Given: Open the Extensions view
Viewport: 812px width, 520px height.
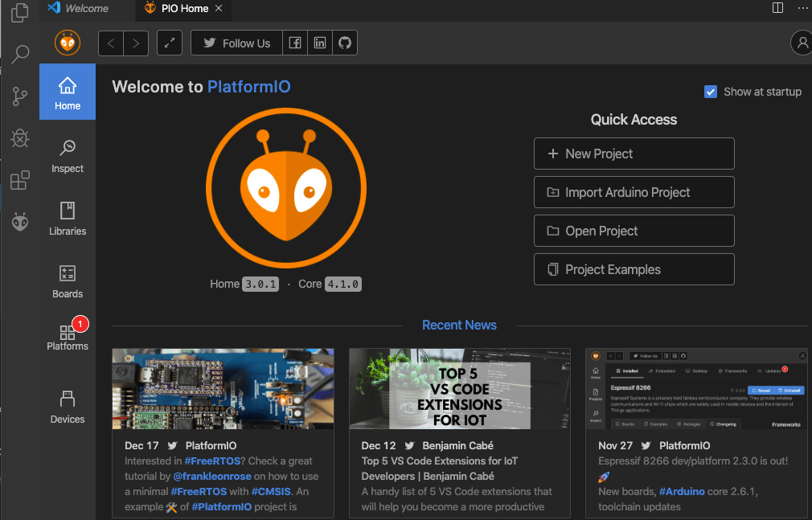Looking at the screenshot, I should pyautogui.click(x=19, y=180).
